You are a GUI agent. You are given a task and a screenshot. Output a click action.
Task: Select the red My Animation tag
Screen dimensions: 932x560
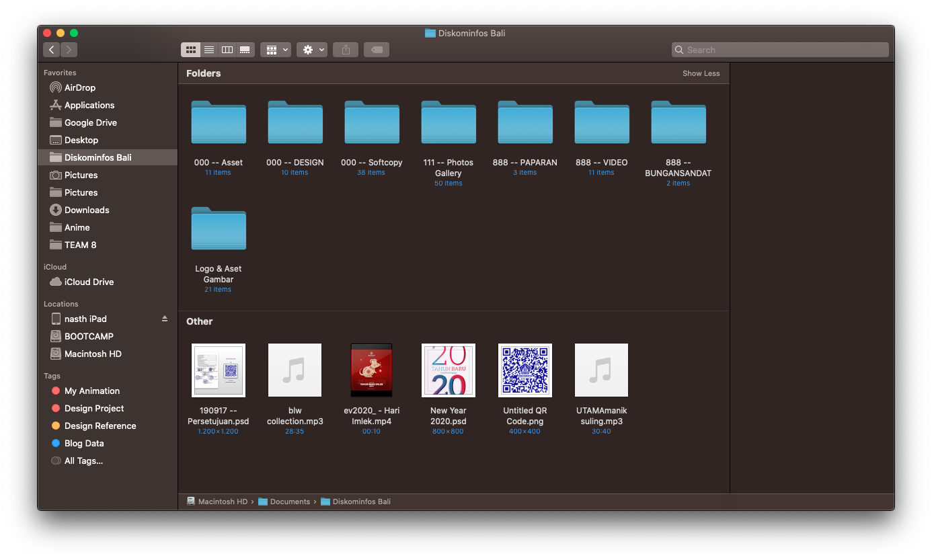[91, 391]
